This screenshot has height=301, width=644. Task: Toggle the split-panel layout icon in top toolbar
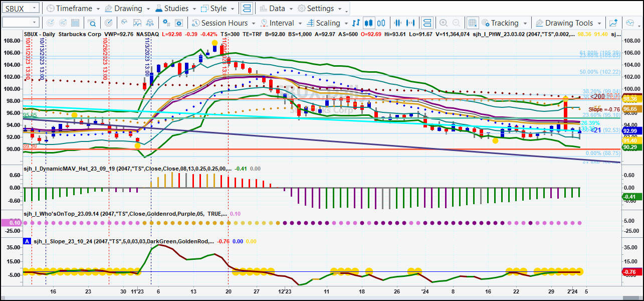point(246,9)
